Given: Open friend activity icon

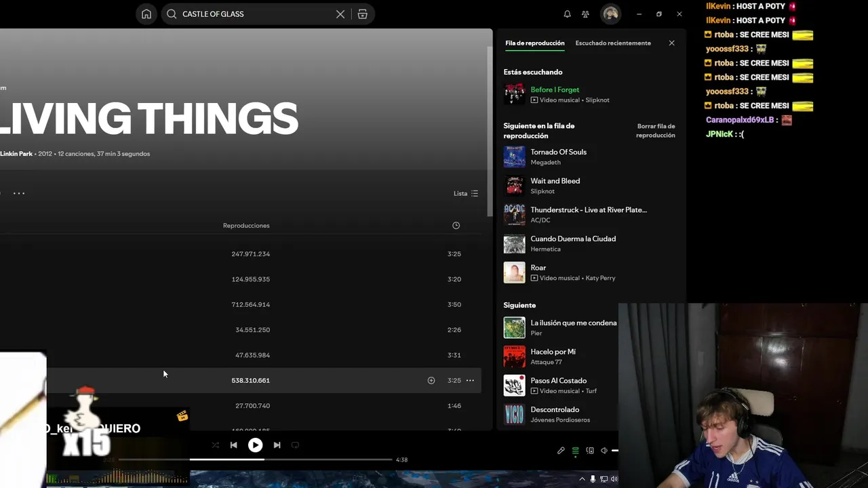Looking at the screenshot, I should coord(586,14).
